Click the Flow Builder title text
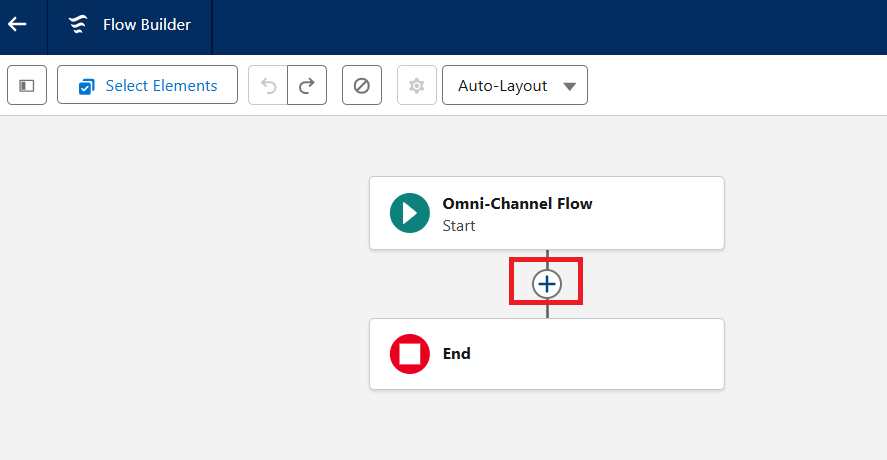 click(x=147, y=25)
